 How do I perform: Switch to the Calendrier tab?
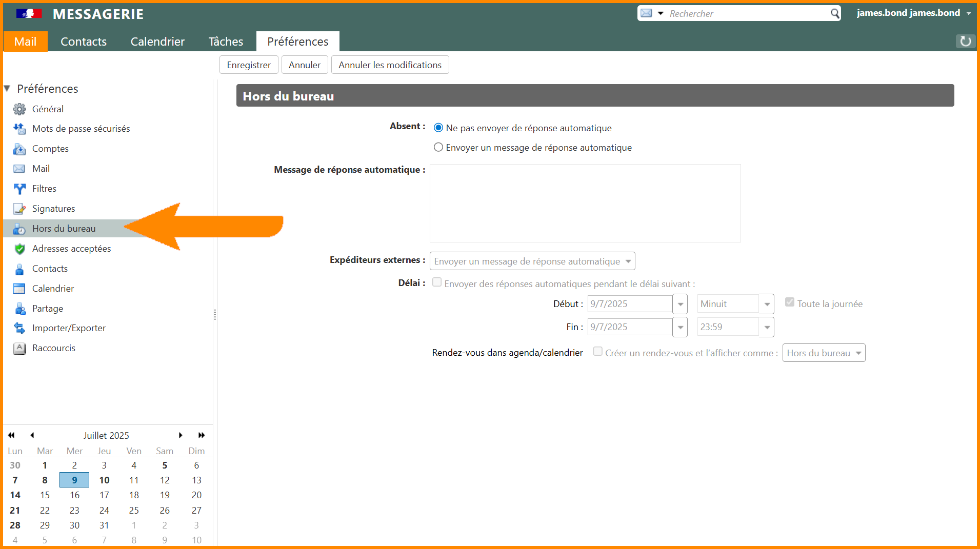point(157,42)
